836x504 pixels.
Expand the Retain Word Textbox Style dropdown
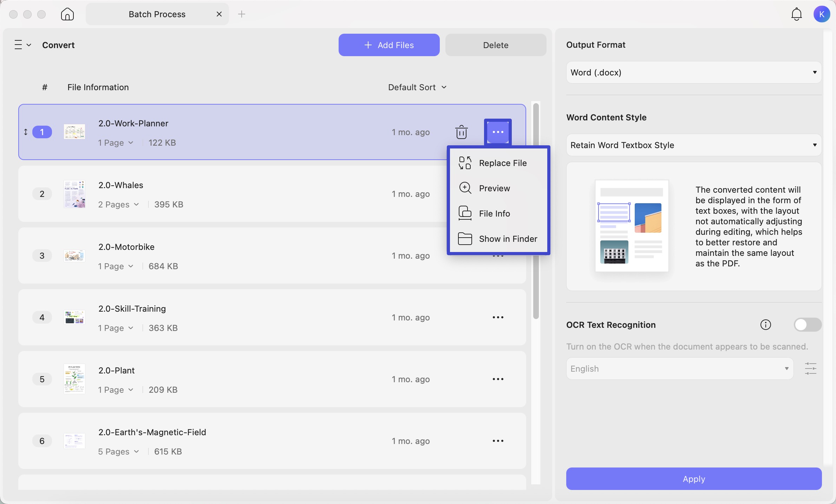(x=693, y=145)
